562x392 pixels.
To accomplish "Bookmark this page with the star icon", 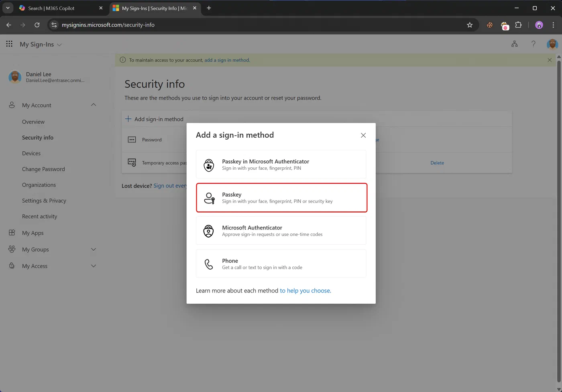I will click(470, 25).
